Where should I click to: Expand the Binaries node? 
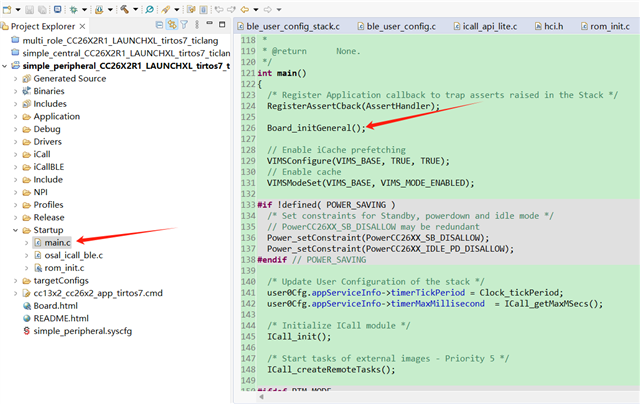(x=16, y=91)
